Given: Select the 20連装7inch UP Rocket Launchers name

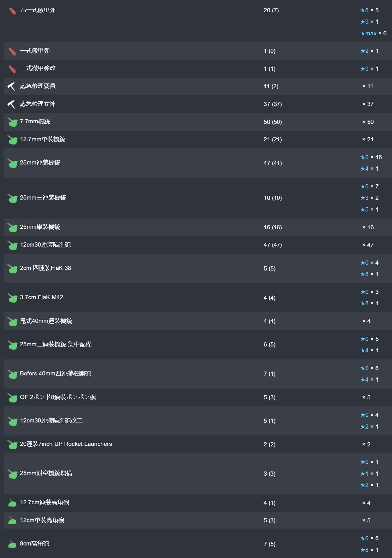Looking at the screenshot, I should click(x=66, y=444).
